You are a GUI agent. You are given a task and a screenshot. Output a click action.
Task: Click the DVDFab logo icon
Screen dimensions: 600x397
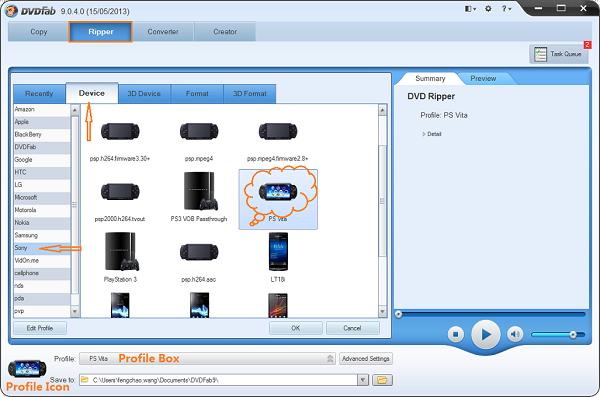click(11, 11)
